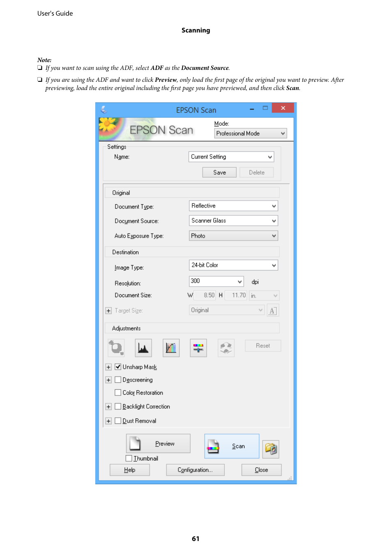Disable Unsharp Mask
Screen dimensions: 392x555
[118, 366]
